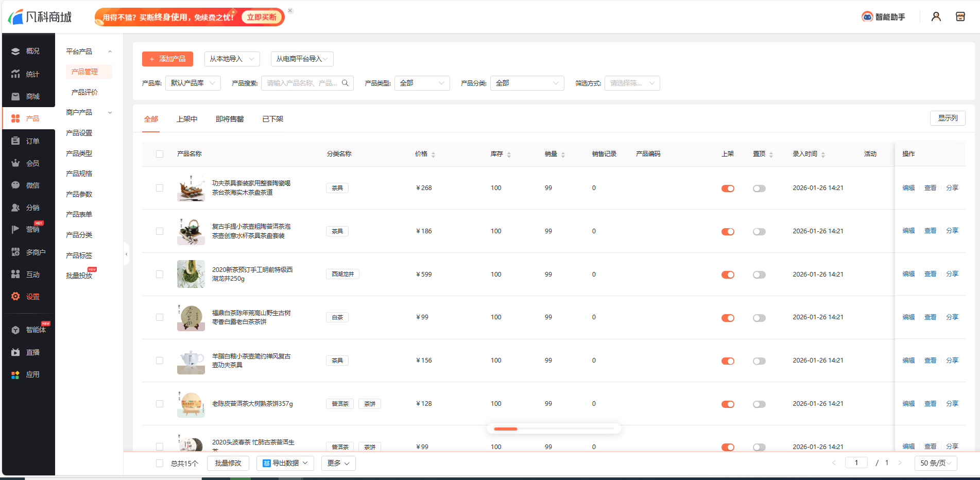Check the select-all checkbox in table header
The image size is (980, 480).
159,153
